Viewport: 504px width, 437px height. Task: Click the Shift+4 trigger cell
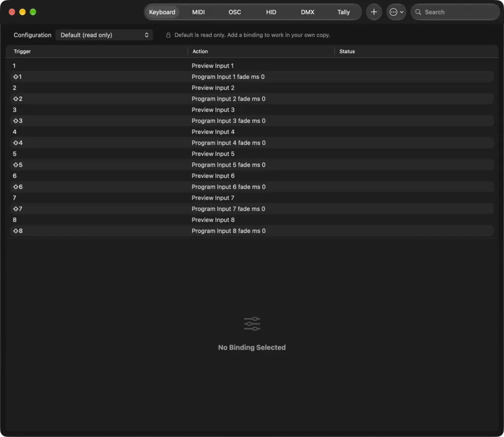[x=18, y=142]
